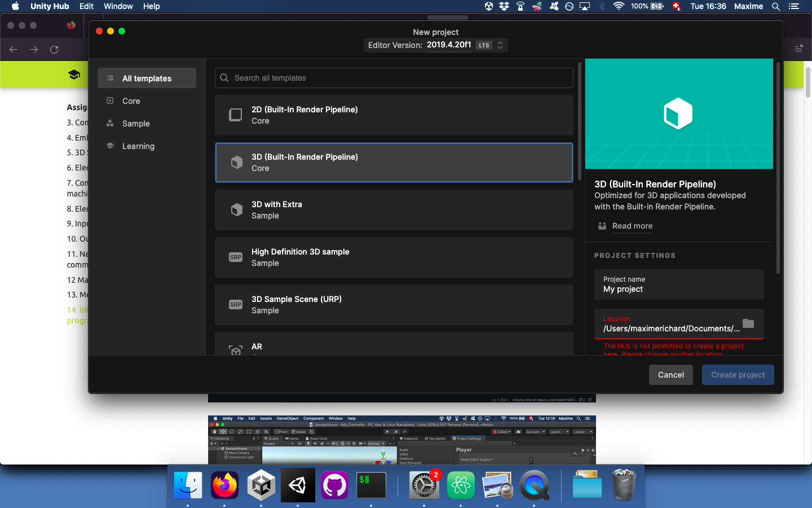Open the Trash in the Dock
Image resolution: width=812 pixels, height=508 pixels.
coord(624,484)
